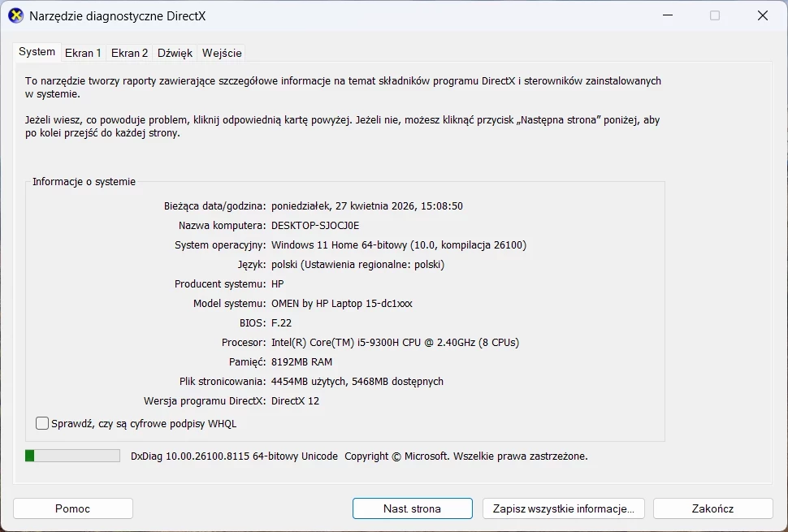Click the DirectX 12 version value
Viewport: 788px width, 532px height.
[x=296, y=400]
